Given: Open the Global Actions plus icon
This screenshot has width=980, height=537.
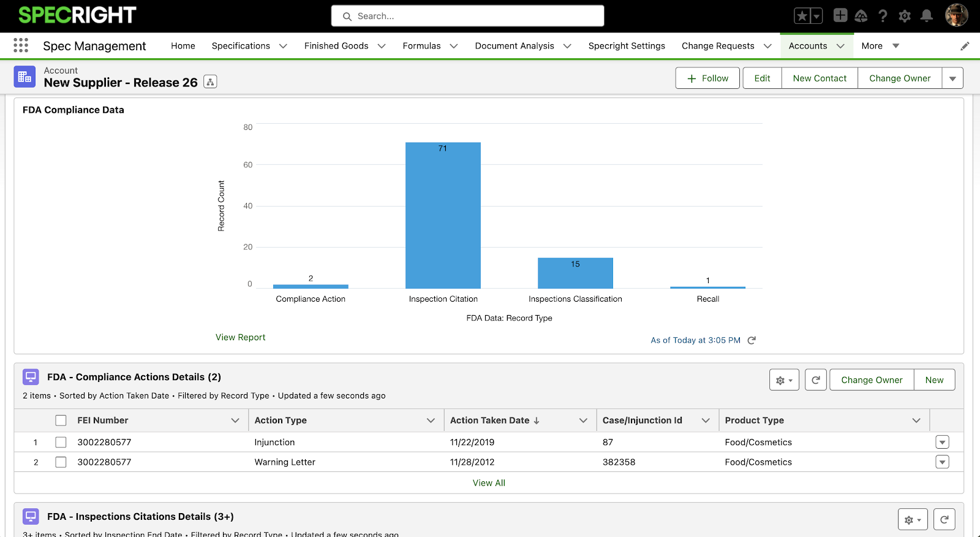Looking at the screenshot, I should coord(840,16).
